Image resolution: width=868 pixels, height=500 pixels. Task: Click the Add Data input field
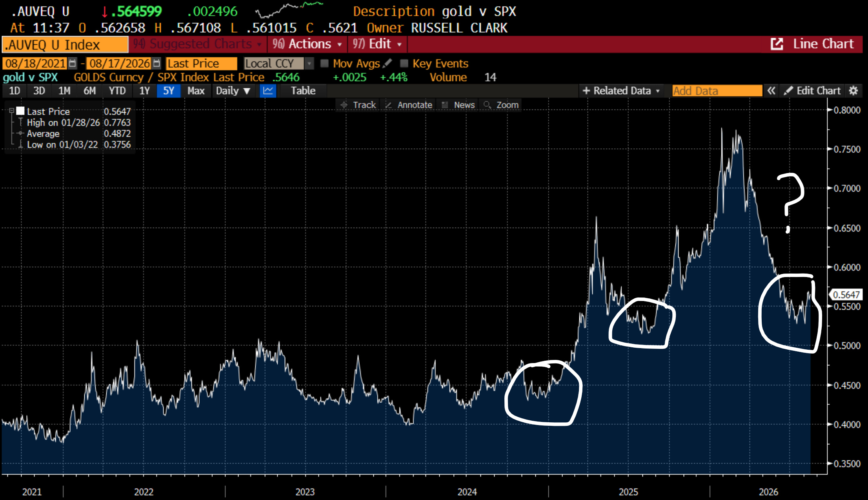(717, 91)
